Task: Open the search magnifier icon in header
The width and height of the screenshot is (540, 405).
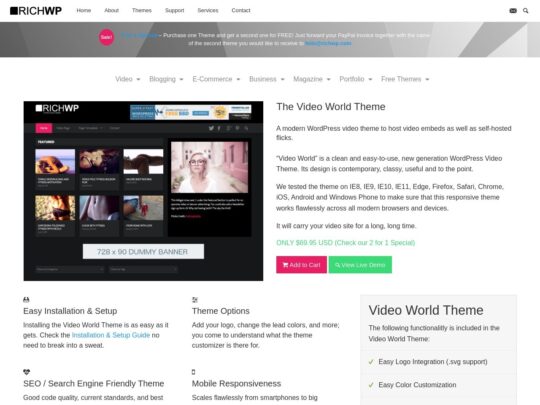Action: (x=526, y=11)
